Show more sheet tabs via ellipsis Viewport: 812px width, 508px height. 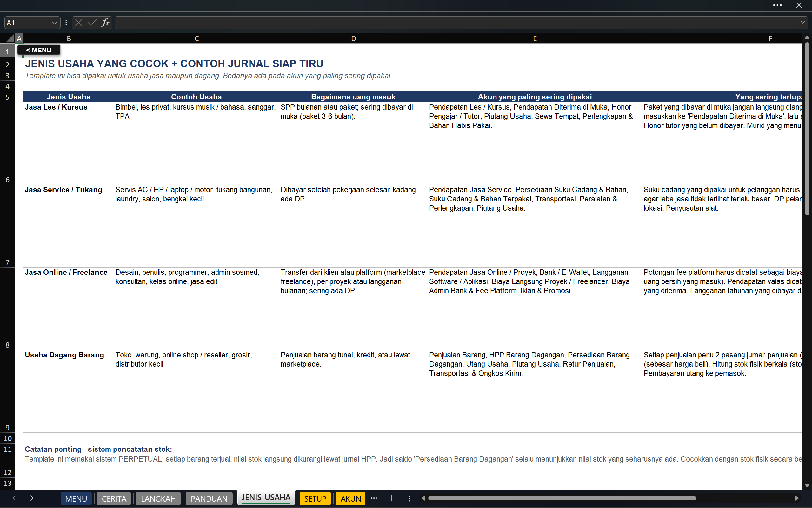tap(374, 498)
